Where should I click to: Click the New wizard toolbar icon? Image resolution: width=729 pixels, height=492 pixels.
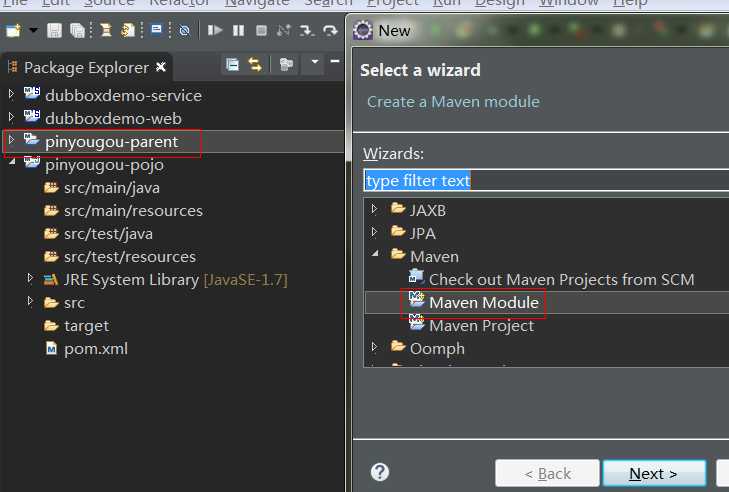[x=13, y=31]
